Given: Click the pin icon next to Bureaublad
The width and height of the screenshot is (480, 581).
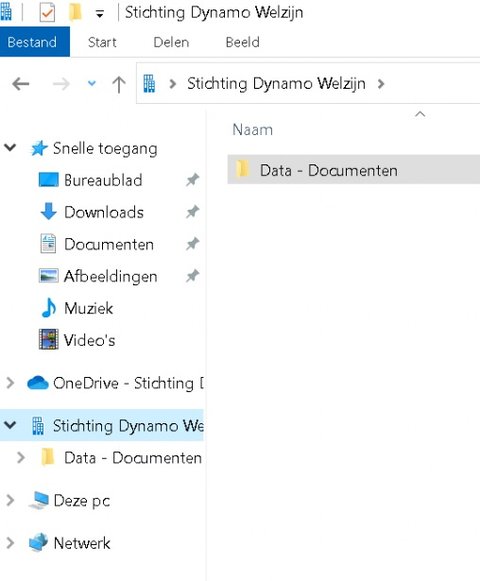Looking at the screenshot, I should tap(192, 180).
